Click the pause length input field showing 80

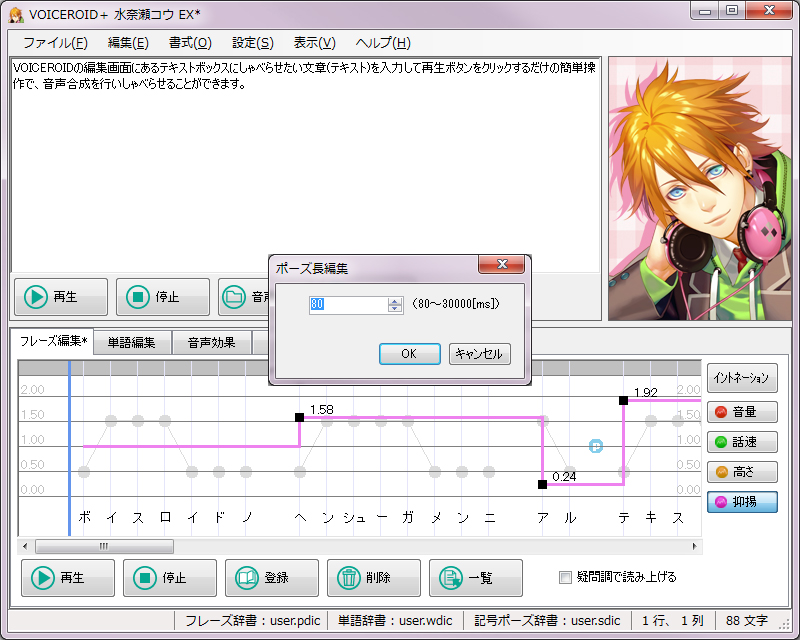(348, 305)
